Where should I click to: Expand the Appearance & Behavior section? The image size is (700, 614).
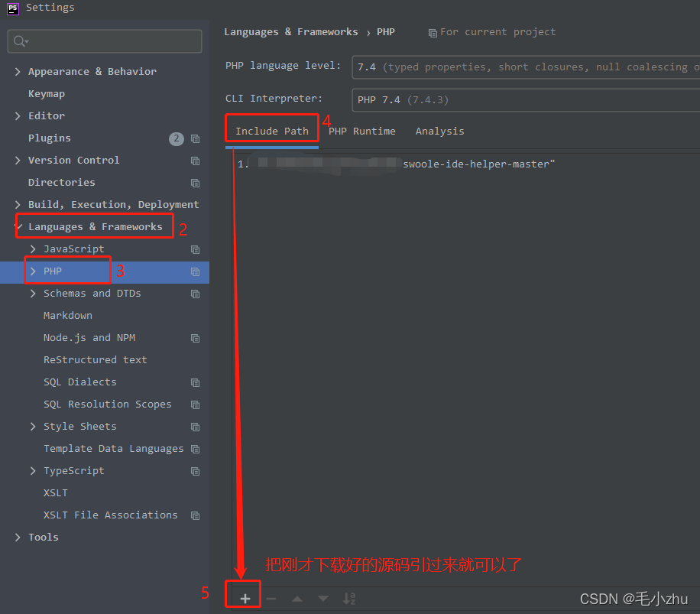coord(17,71)
